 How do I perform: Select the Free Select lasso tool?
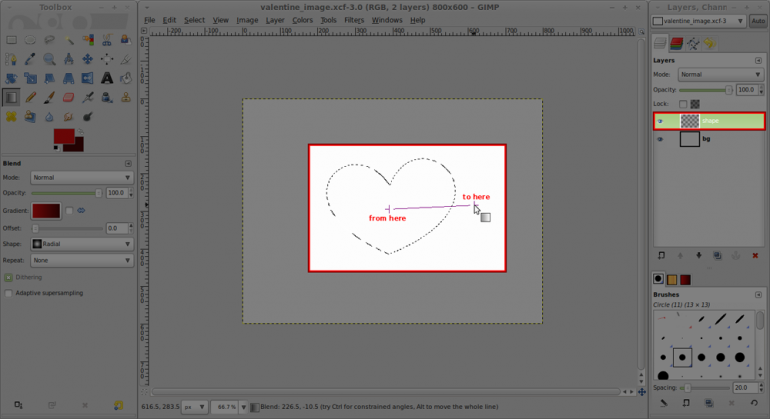[50, 40]
